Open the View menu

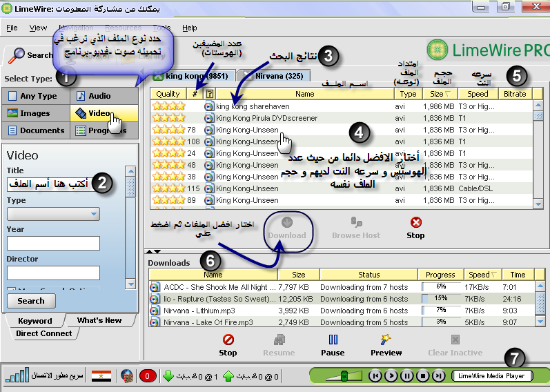38,28
